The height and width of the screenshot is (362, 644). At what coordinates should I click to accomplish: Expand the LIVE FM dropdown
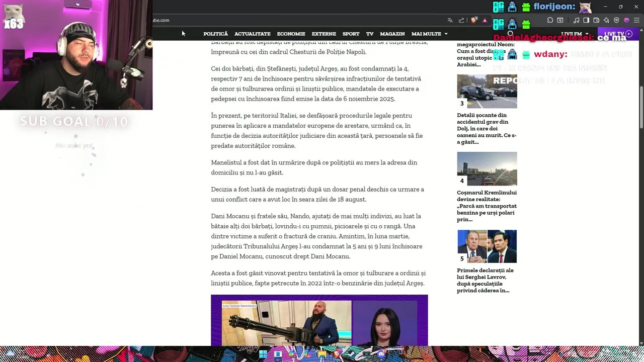(x=575, y=34)
